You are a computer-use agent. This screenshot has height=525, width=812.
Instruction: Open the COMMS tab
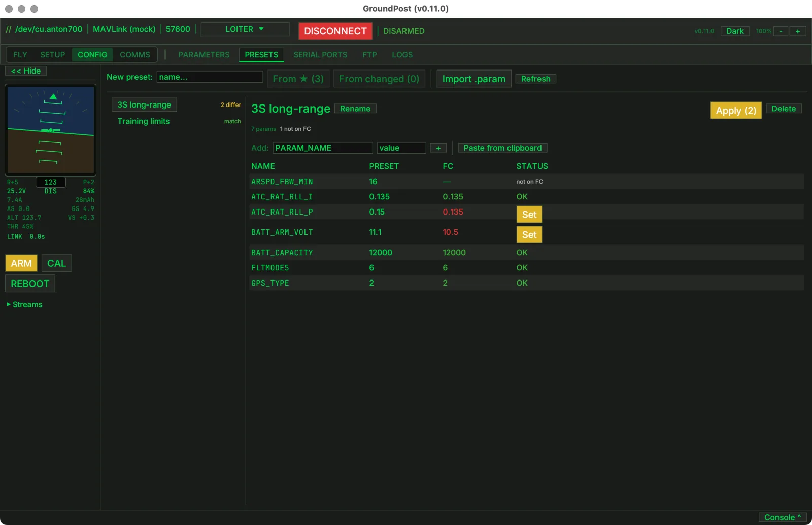pos(135,55)
